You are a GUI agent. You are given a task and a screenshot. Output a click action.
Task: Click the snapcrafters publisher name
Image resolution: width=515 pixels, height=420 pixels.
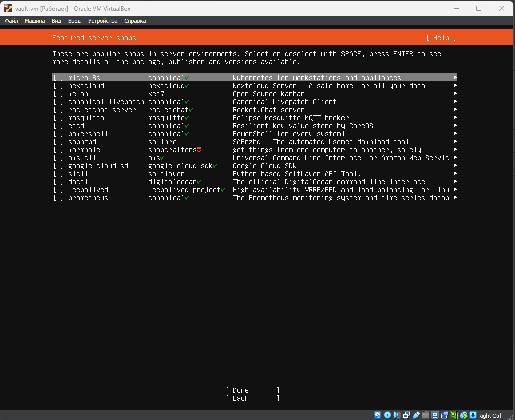pyautogui.click(x=172, y=150)
